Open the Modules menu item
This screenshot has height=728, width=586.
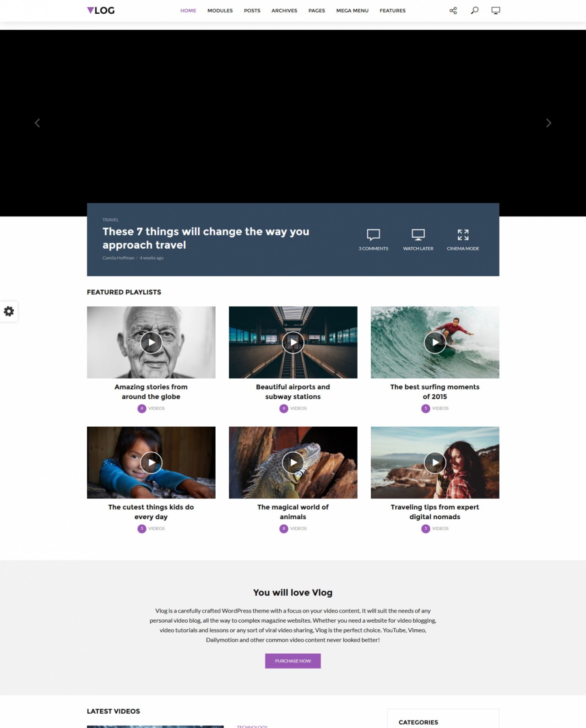pyautogui.click(x=220, y=11)
